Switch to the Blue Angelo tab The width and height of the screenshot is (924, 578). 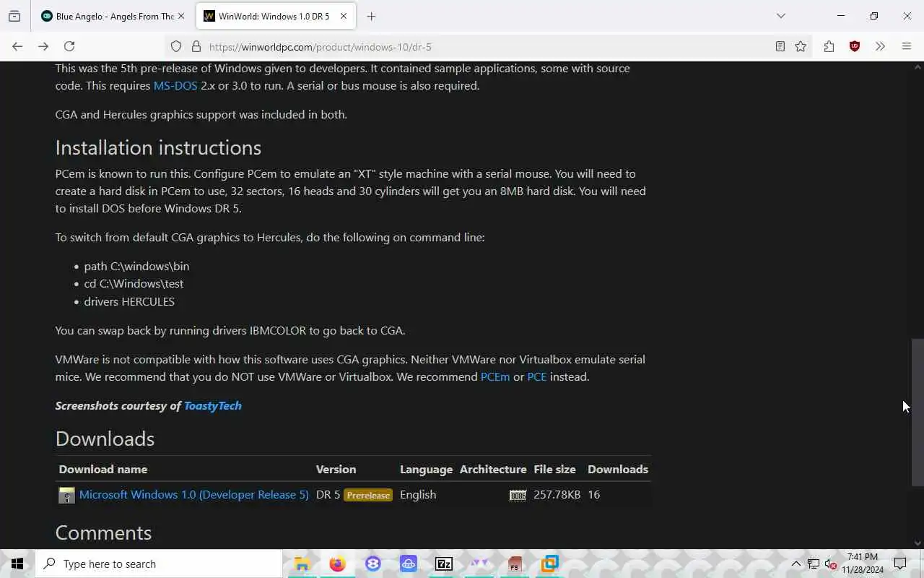113,16
